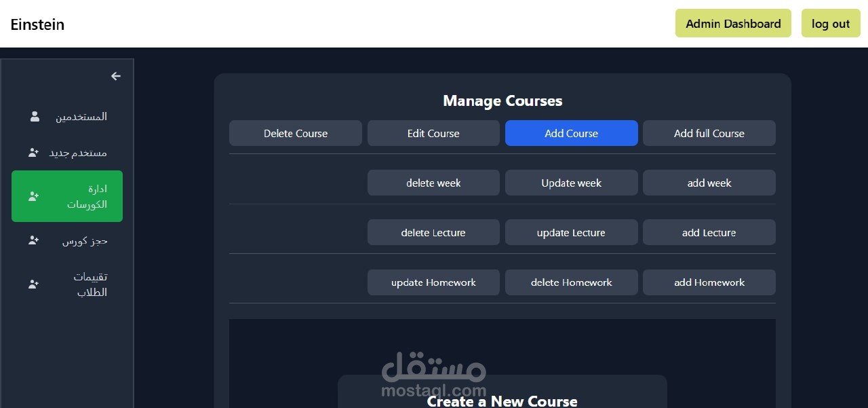Select the Add Course tab

click(x=572, y=133)
